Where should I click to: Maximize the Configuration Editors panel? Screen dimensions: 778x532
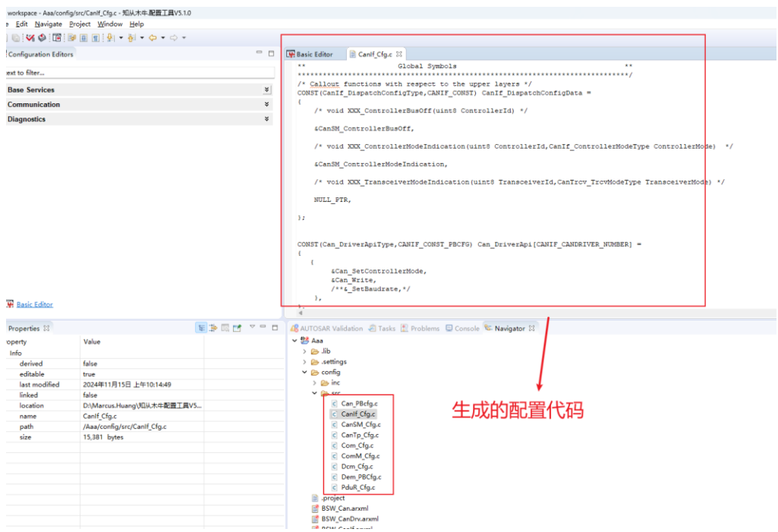coord(270,53)
